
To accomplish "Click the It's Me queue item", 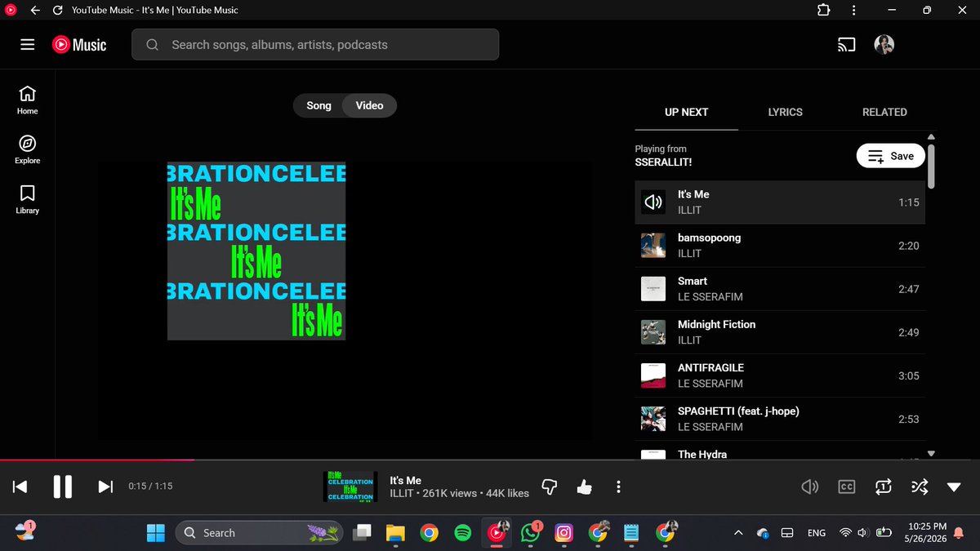I will pyautogui.click(x=780, y=202).
